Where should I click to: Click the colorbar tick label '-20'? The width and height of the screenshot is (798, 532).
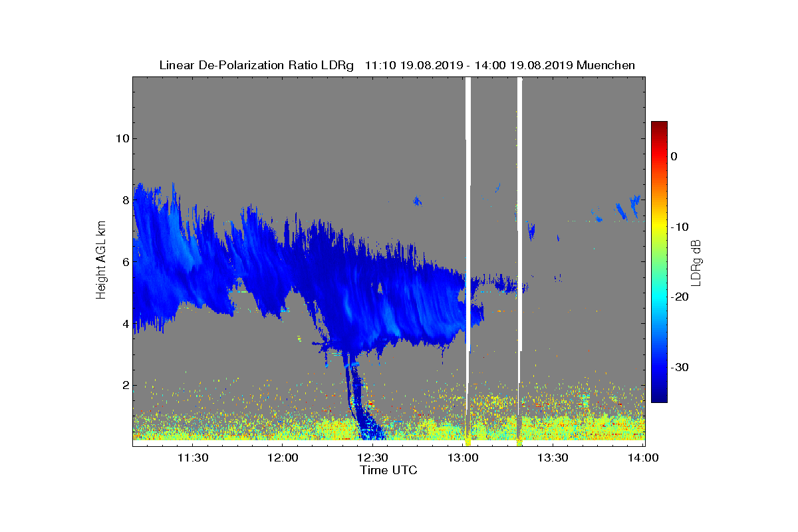pyautogui.click(x=680, y=297)
